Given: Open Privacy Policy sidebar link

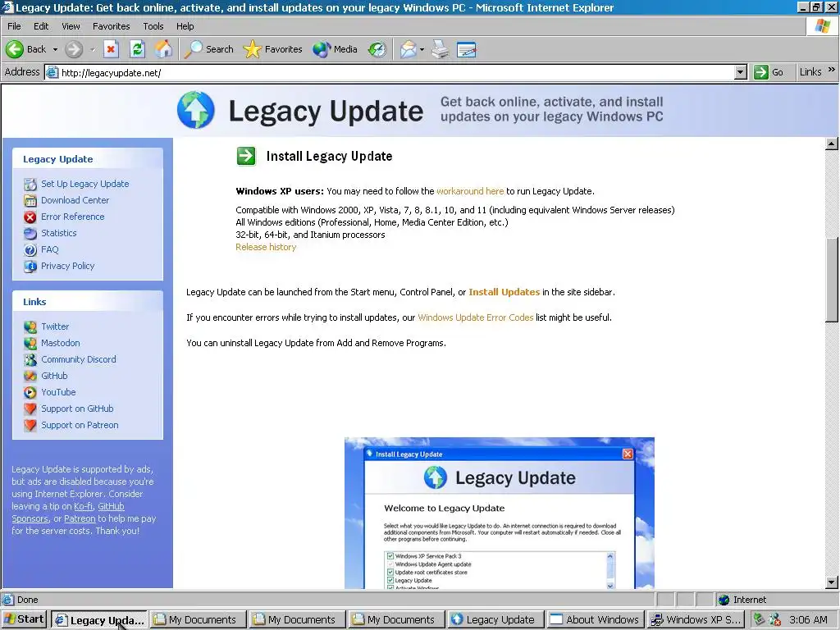Looking at the screenshot, I should click(x=68, y=266).
